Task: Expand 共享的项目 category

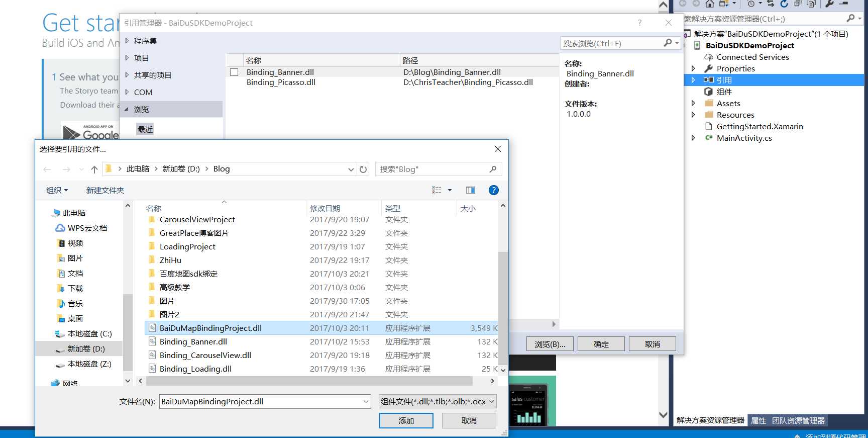Action: tap(127, 75)
